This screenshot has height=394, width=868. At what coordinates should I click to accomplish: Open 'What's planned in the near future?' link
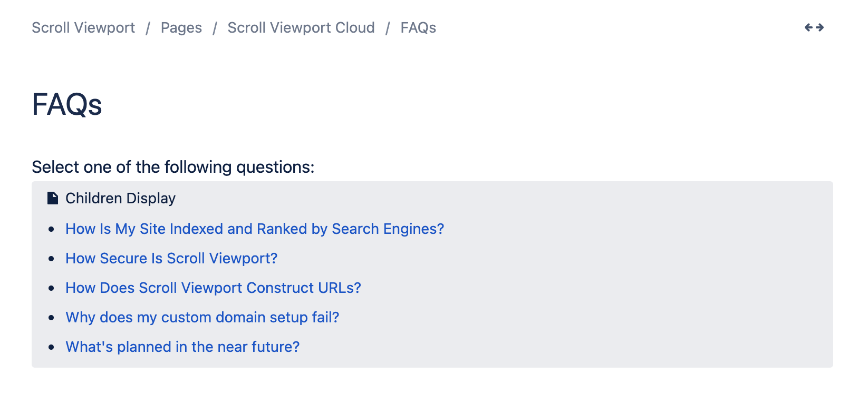[182, 347]
